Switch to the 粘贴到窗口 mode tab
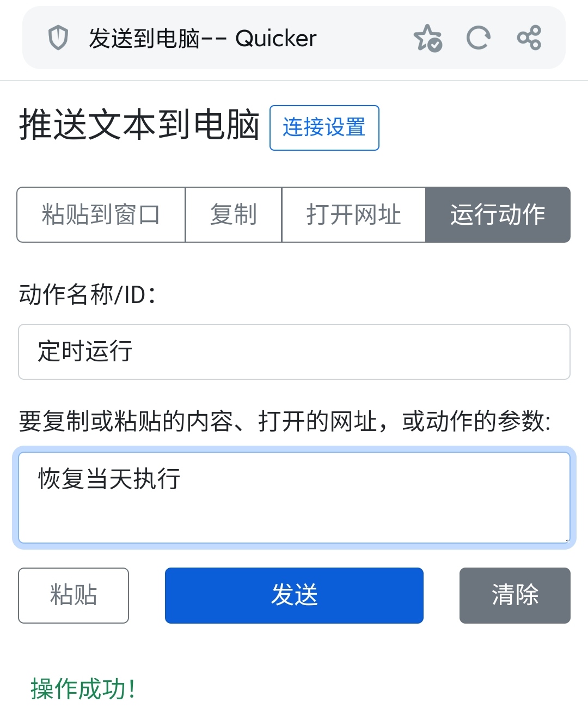 (x=101, y=214)
